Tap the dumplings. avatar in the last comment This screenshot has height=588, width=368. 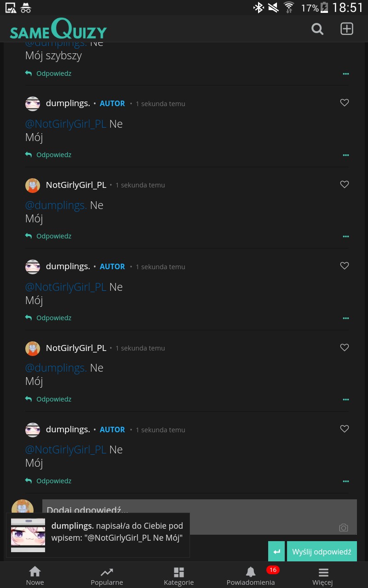(33, 430)
